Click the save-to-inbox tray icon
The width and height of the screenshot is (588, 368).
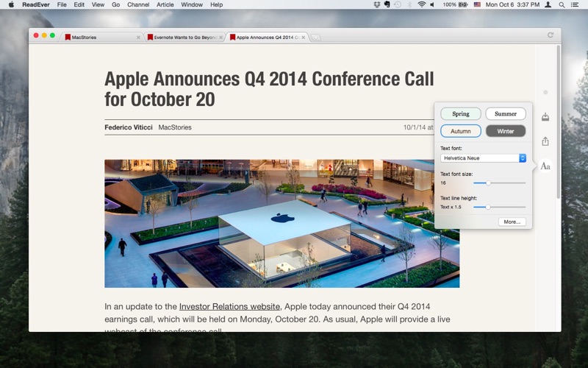coord(545,117)
